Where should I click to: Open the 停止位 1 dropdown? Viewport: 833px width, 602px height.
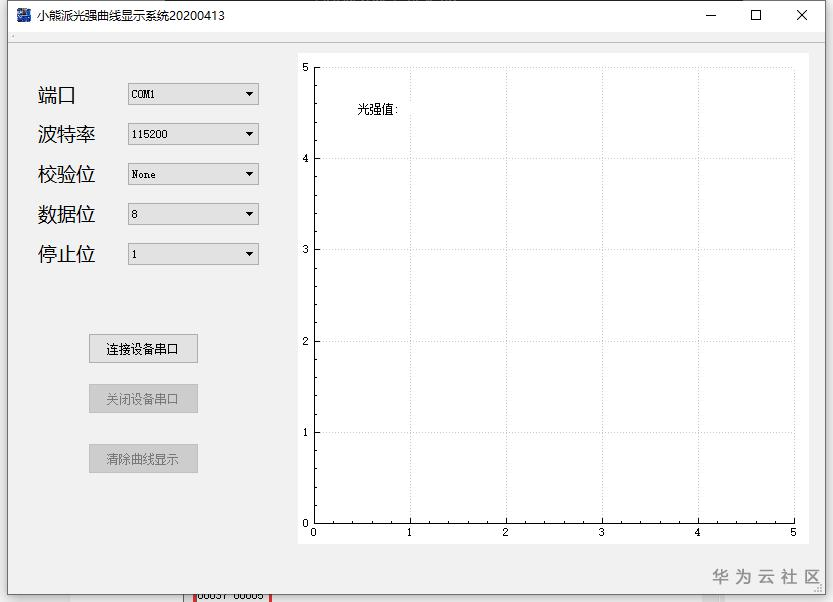(193, 253)
